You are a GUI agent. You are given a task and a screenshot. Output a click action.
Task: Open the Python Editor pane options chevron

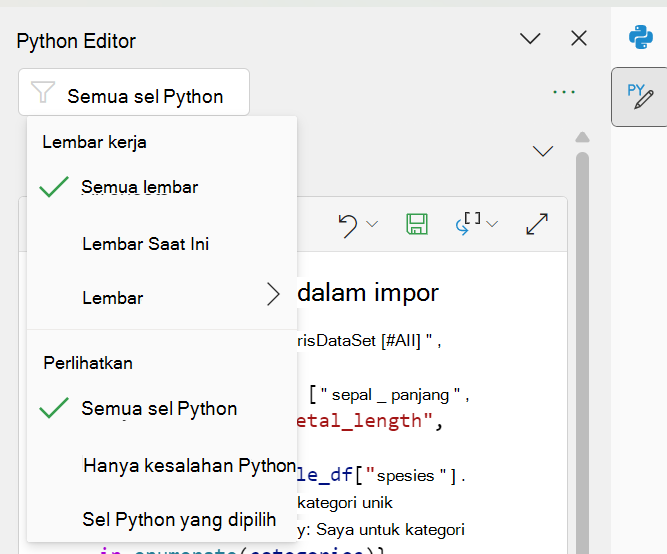[x=530, y=39]
